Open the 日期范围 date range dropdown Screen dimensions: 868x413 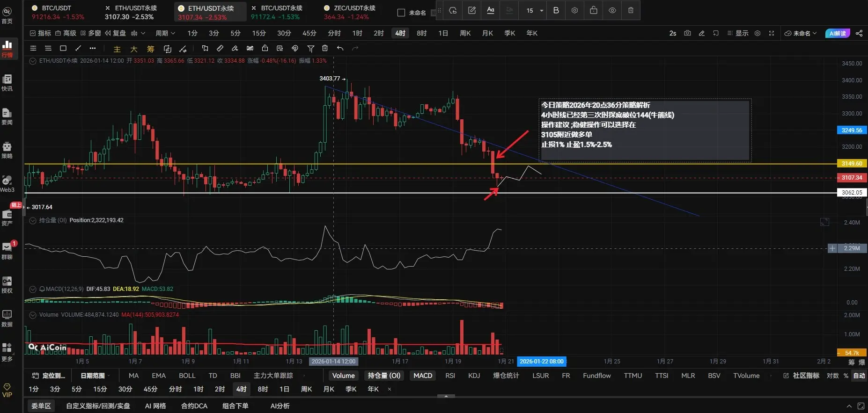(95, 376)
